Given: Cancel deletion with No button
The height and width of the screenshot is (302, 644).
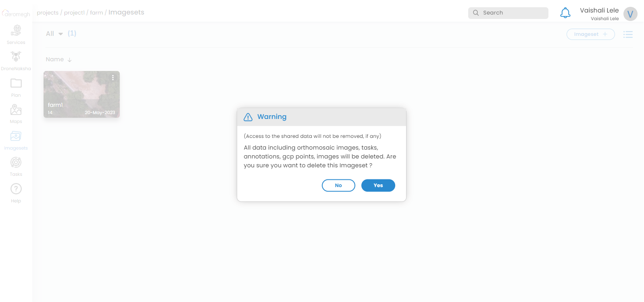Looking at the screenshot, I should [x=338, y=185].
